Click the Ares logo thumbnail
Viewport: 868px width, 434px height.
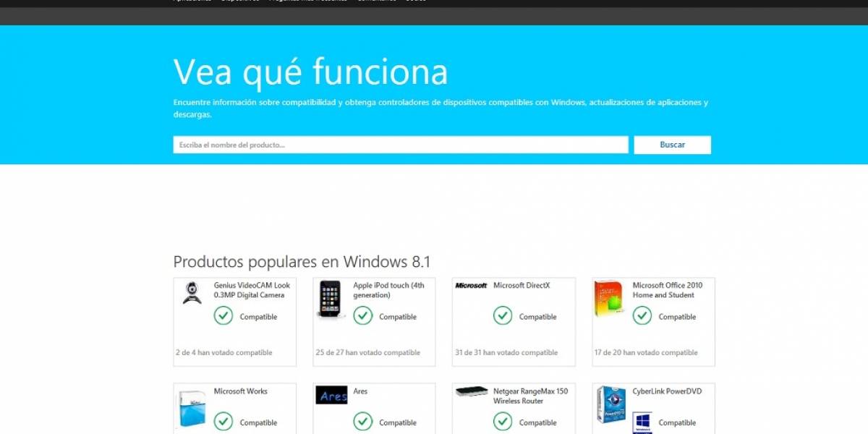[332, 395]
